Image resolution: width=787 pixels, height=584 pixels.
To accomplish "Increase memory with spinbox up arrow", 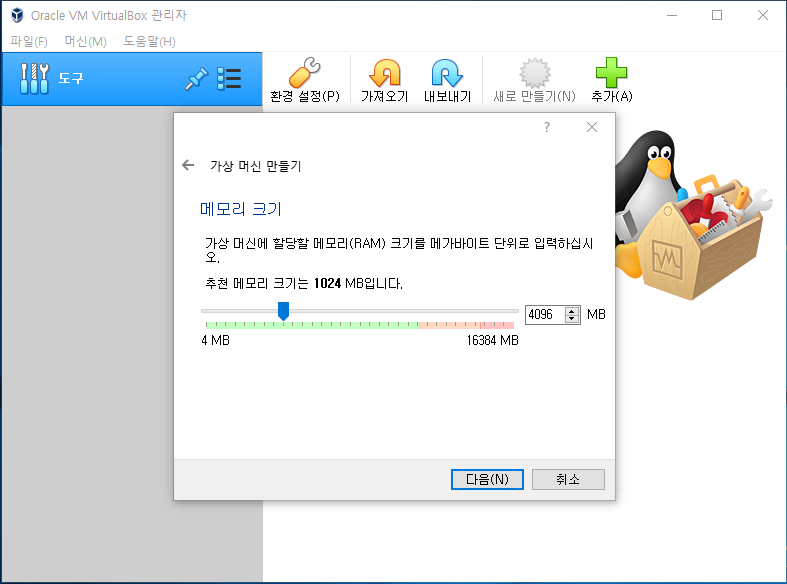I will point(572,311).
